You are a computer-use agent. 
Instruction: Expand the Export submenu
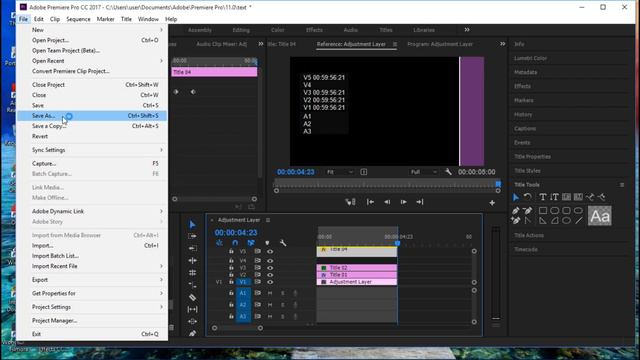tap(92, 280)
